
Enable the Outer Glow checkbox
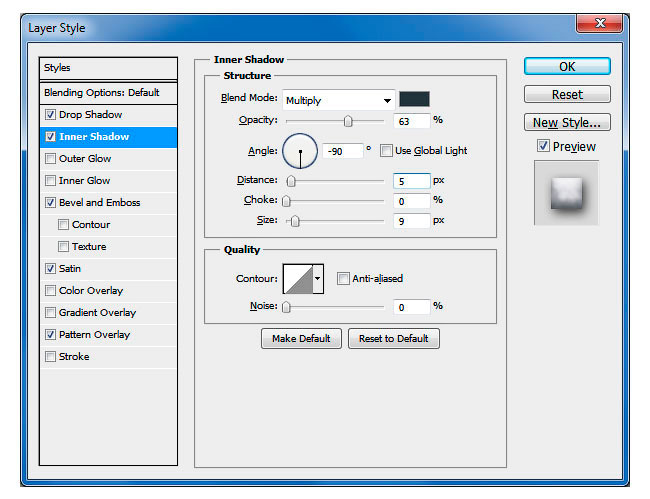(x=50, y=158)
